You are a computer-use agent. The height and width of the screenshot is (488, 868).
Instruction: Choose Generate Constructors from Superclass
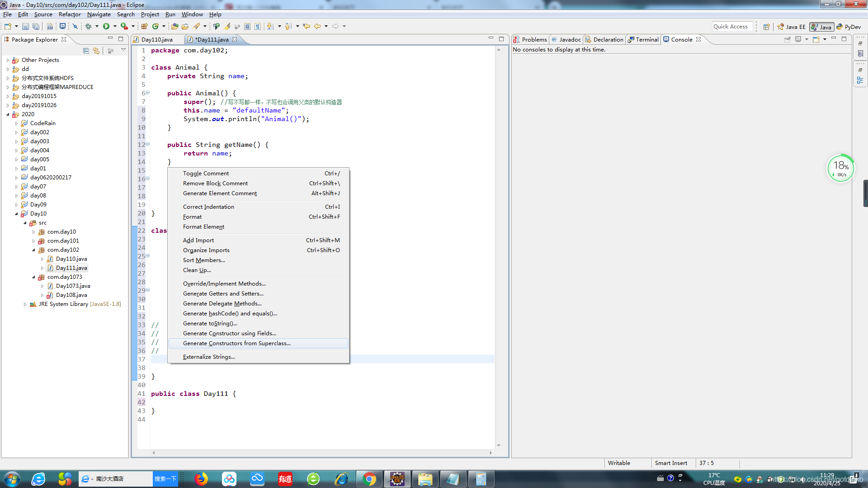click(x=258, y=343)
